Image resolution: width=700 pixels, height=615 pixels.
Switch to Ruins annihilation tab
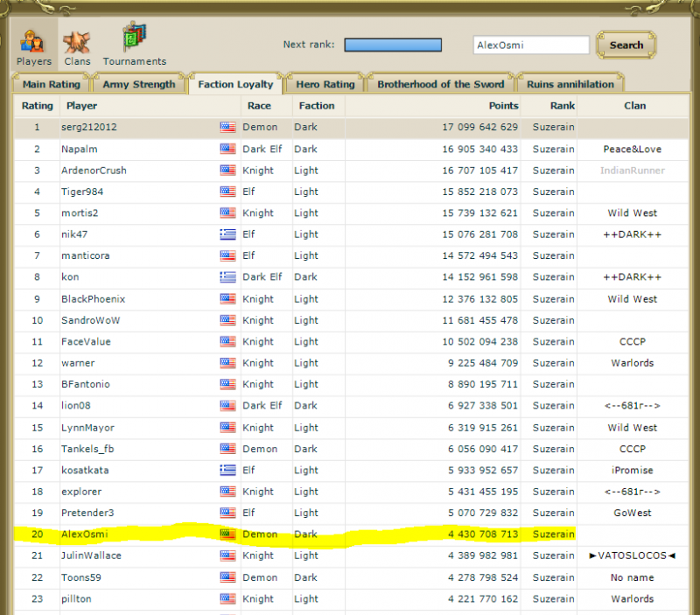coord(570,85)
